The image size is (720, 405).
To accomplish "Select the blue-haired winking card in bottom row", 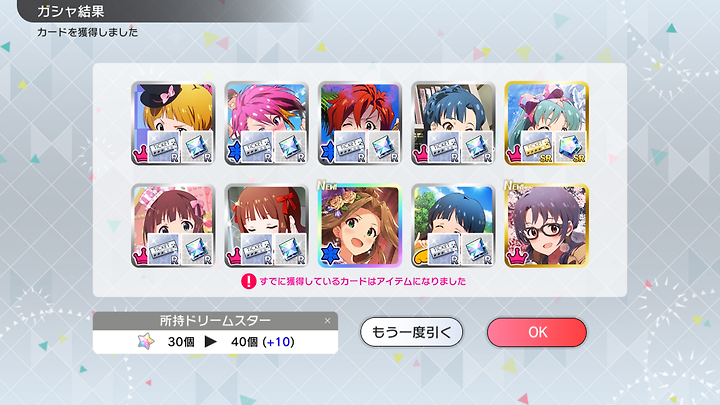I will pos(453,226).
